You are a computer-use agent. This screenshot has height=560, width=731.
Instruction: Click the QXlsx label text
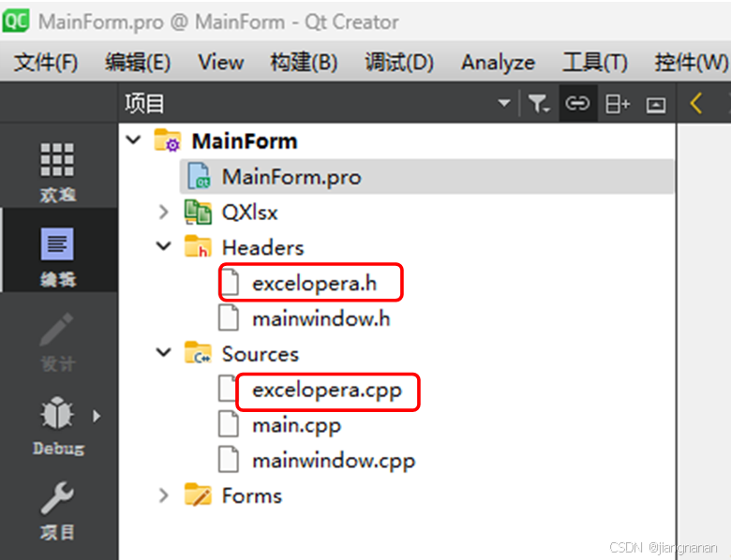250,213
